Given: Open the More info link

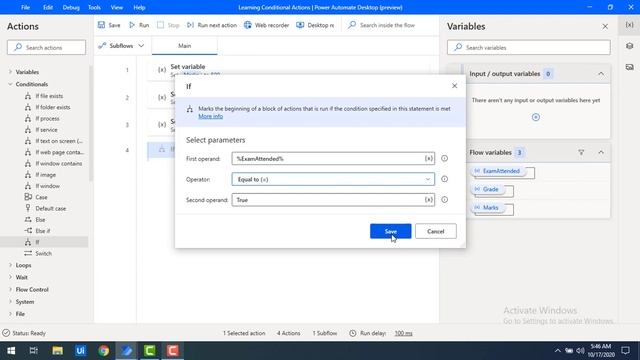Looking at the screenshot, I should pos(211,116).
